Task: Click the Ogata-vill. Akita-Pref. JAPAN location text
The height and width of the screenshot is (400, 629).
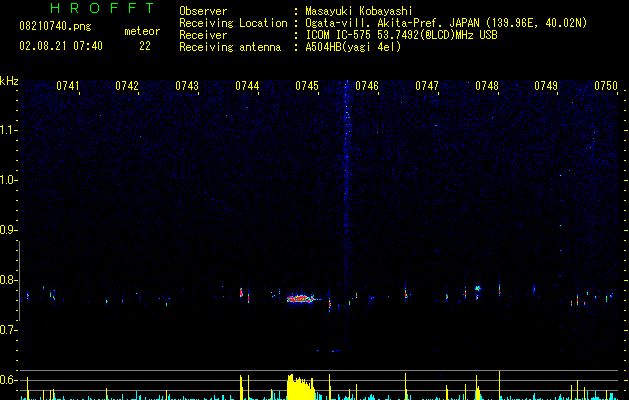Action: click(x=446, y=23)
